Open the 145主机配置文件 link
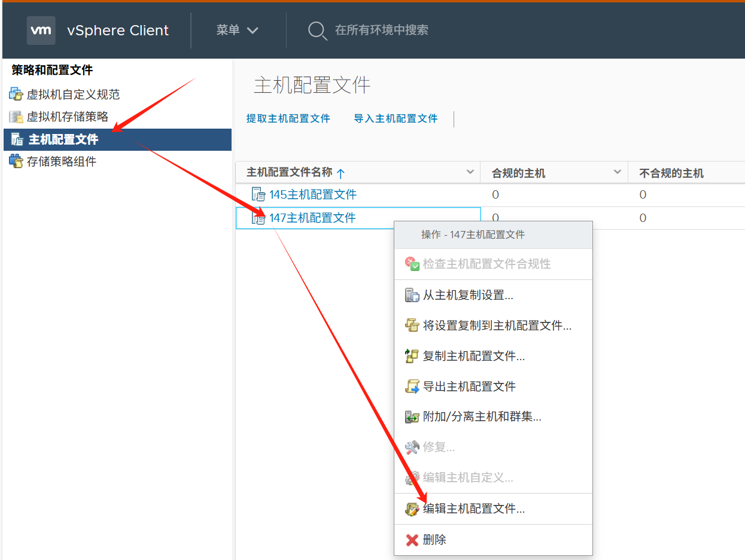 tap(313, 194)
